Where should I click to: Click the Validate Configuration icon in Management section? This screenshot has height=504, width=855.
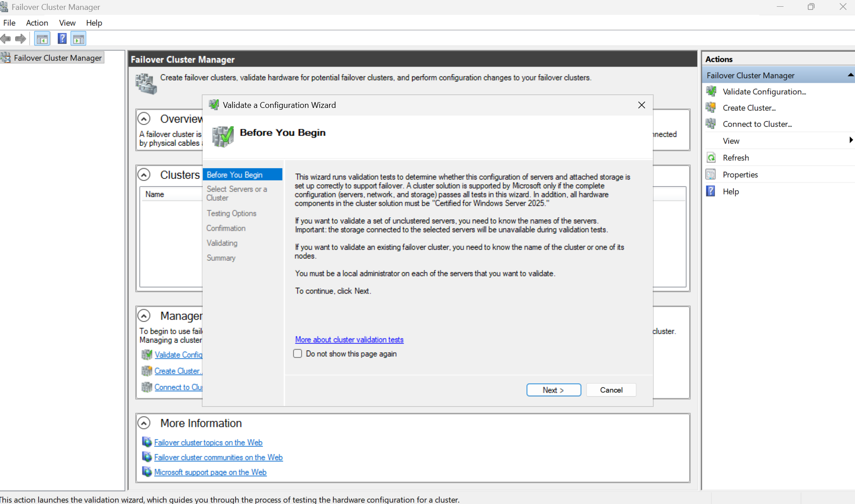pos(147,355)
